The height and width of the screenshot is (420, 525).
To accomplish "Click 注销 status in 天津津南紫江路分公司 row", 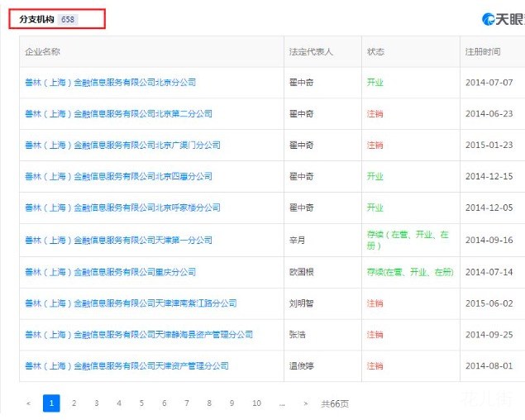I will (x=375, y=303).
